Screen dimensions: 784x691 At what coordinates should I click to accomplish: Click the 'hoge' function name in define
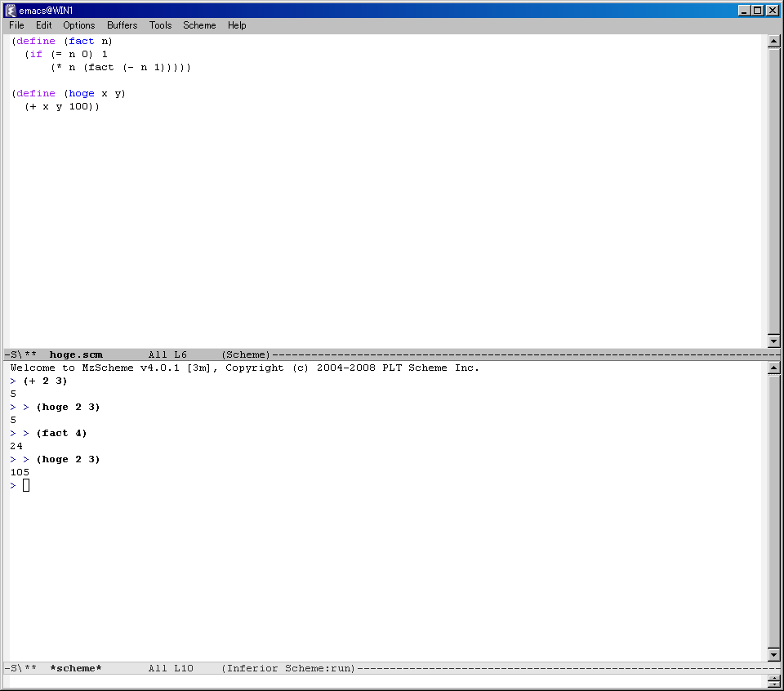(x=82, y=93)
